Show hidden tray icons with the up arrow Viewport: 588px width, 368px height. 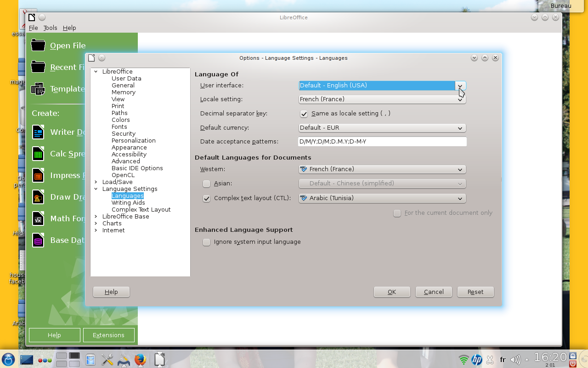tap(527, 360)
